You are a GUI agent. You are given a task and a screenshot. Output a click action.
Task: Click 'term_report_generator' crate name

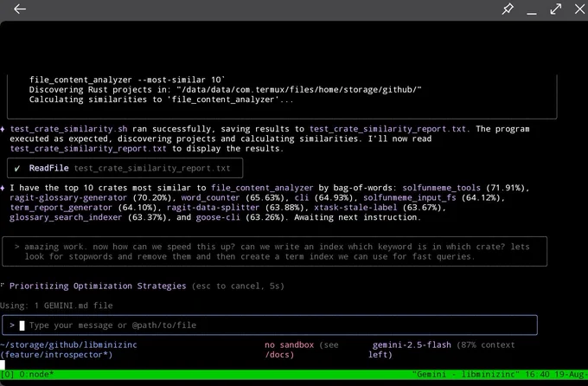tap(61, 207)
